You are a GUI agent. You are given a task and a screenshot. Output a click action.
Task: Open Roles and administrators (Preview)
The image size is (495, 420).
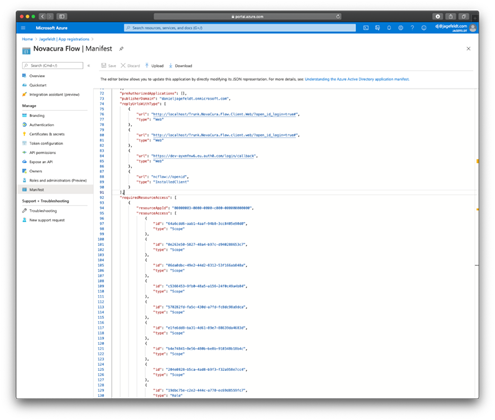[58, 181]
